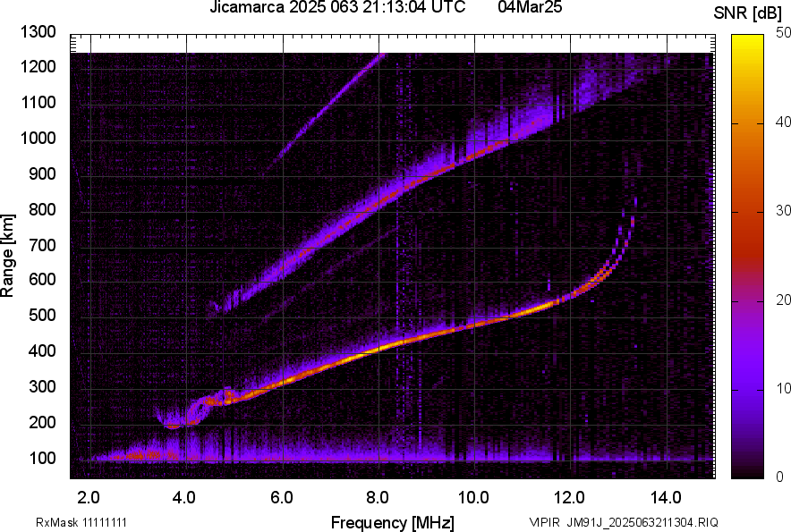Click frequency axis tick '4.0'
Image resolution: width=791 pixels, height=532 pixels.
(184, 498)
